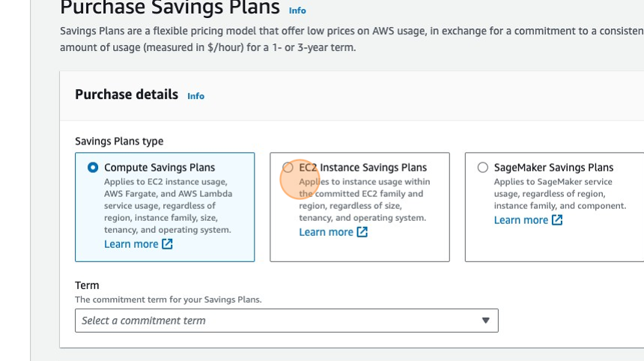Pick the SageMaker Savings Plans radio button
644x361 pixels.
483,168
